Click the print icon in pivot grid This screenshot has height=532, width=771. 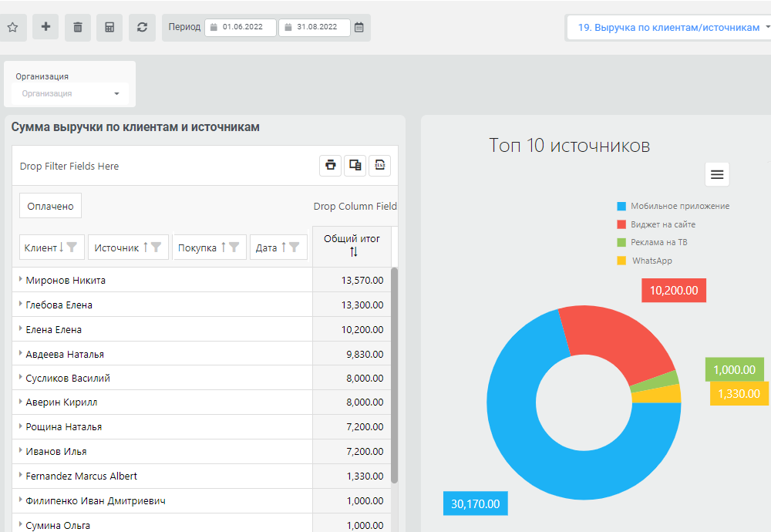pos(331,165)
